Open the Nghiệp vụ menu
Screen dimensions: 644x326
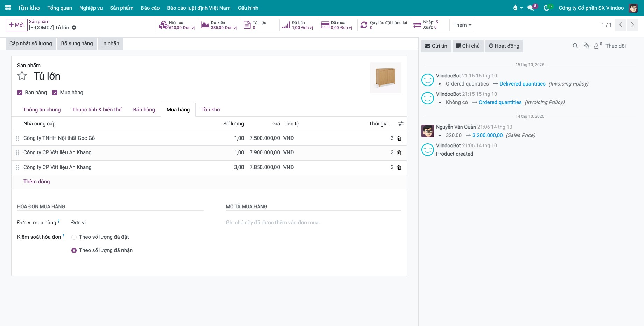coord(91,8)
